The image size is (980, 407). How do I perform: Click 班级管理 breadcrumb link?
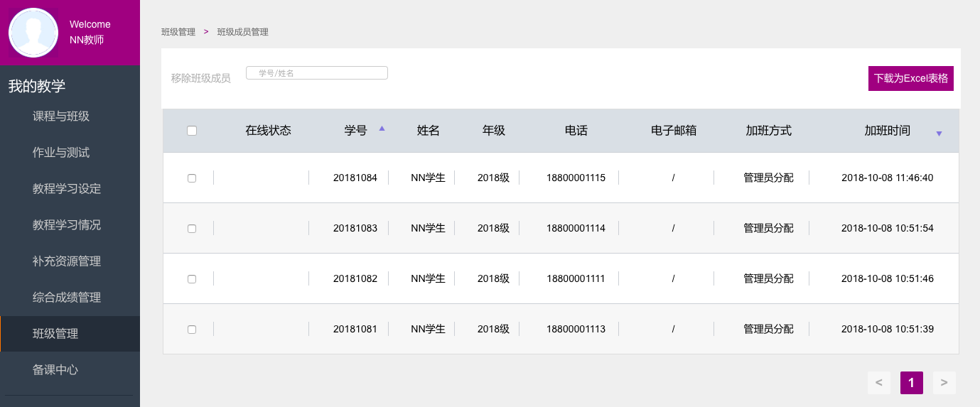point(178,32)
